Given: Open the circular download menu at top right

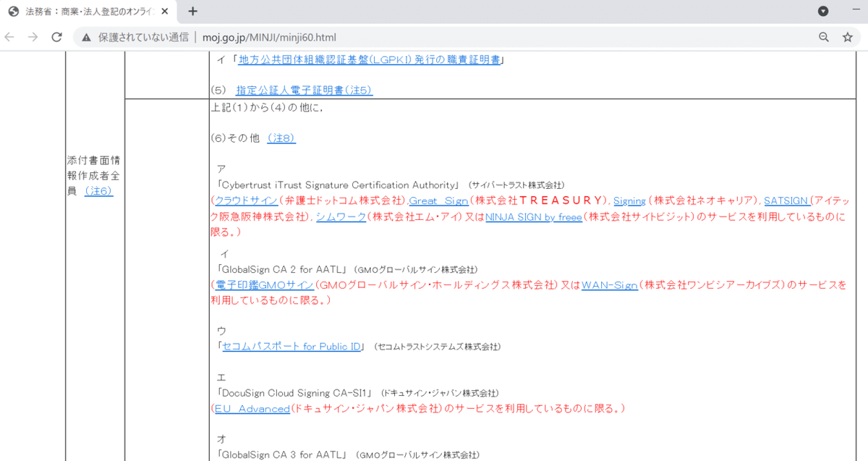Looking at the screenshot, I should [822, 12].
